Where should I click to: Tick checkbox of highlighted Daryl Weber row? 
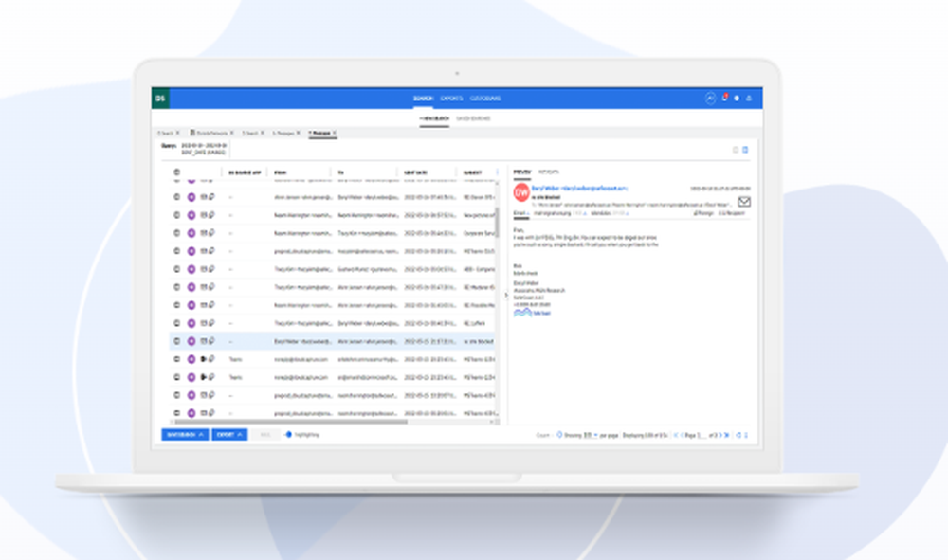(176, 341)
